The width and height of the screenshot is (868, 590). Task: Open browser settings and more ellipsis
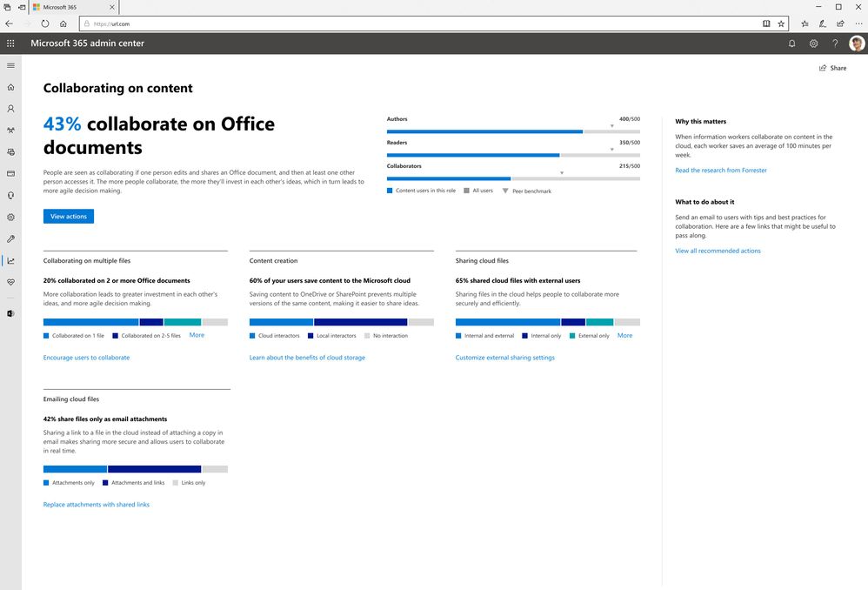click(858, 23)
